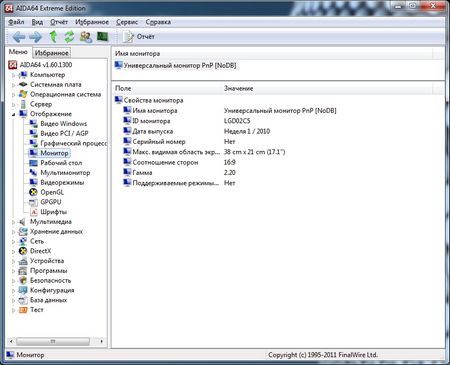Switch to the Меню tab
This screenshot has height=365, width=450.
pos(18,52)
